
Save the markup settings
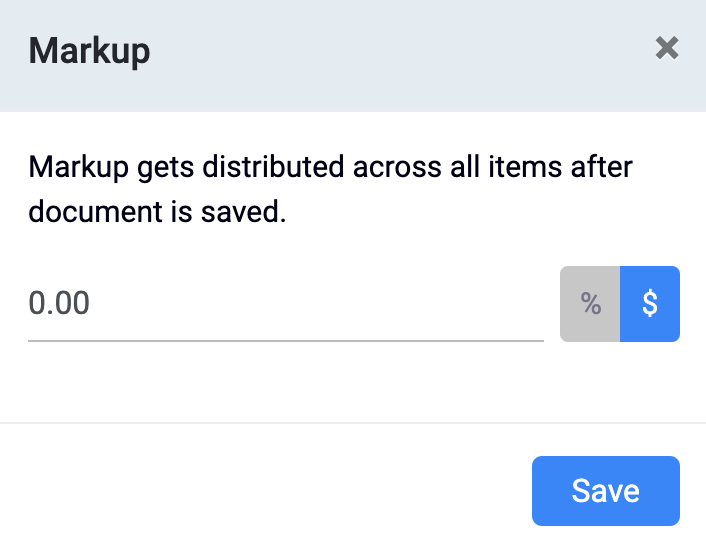(605, 491)
